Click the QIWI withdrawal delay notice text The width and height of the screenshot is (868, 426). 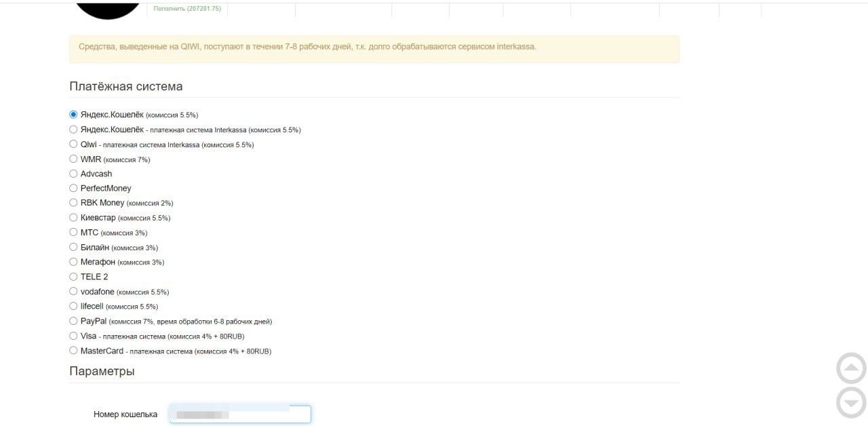pos(307,47)
